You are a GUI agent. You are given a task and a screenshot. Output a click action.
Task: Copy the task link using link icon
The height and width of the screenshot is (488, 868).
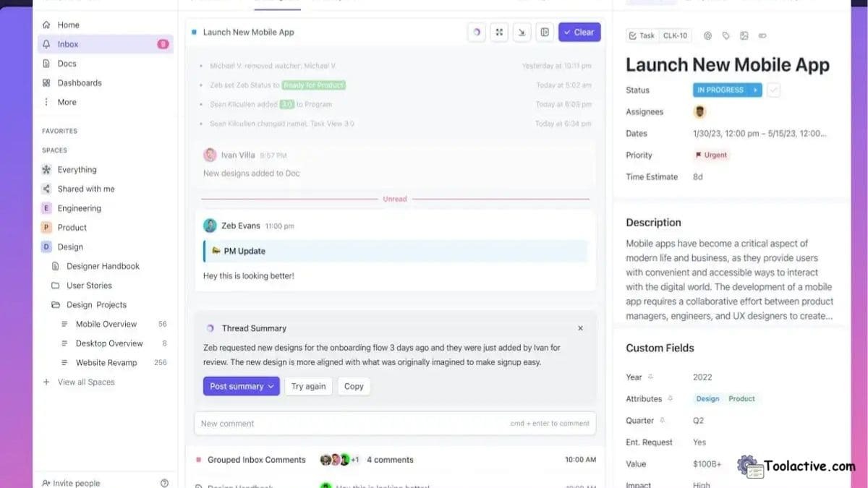point(762,35)
